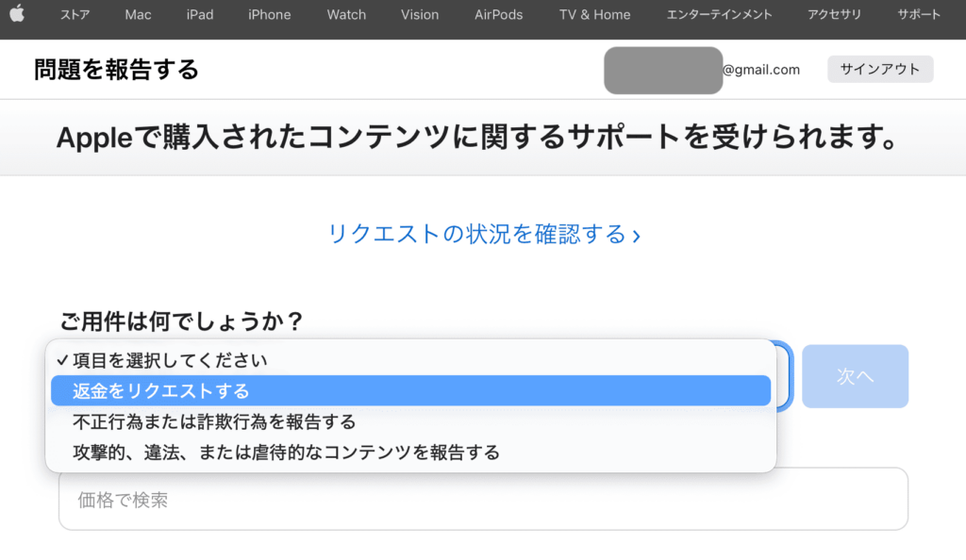This screenshot has height=560, width=966.
Task: Select 攻撃的、違法、または虐待的なコンテンツを報告する option
Action: pyautogui.click(x=411, y=453)
